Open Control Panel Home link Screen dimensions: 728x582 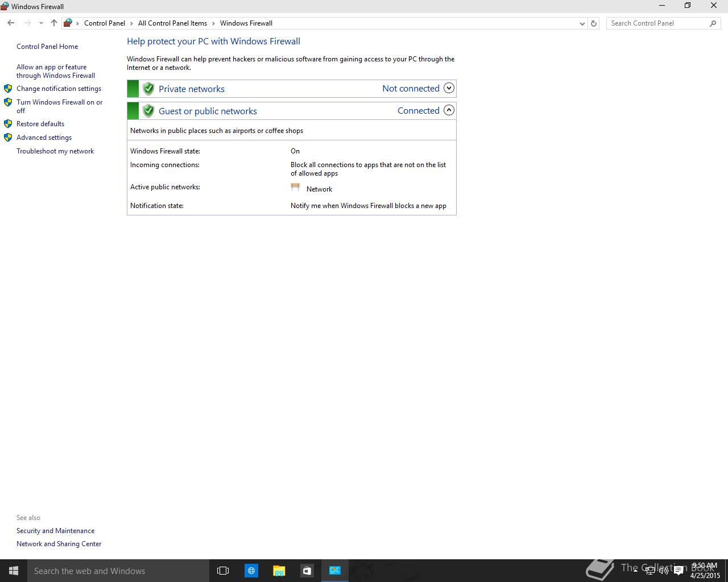point(47,47)
